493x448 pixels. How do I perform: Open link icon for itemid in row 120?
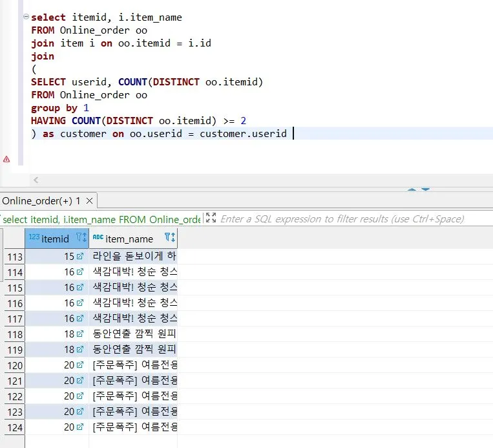click(x=80, y=365)
